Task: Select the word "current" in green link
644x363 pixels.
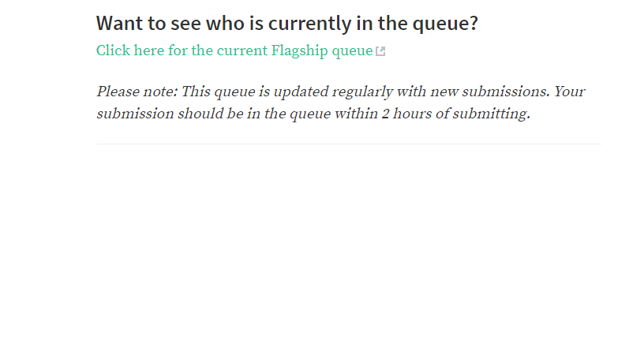Action: [x=242, y=51]
